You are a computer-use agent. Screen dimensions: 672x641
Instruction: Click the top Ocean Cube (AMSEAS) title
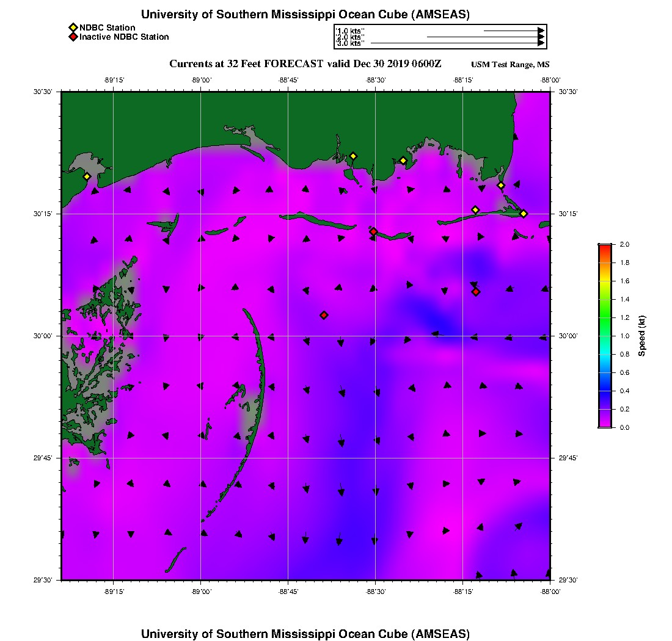coord(305,14)
